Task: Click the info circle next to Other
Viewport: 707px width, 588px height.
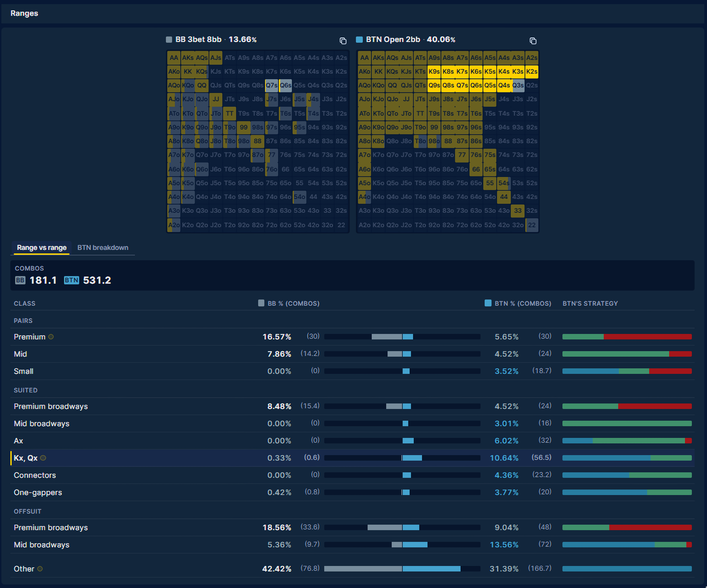Action: click(x=40, y=569)
